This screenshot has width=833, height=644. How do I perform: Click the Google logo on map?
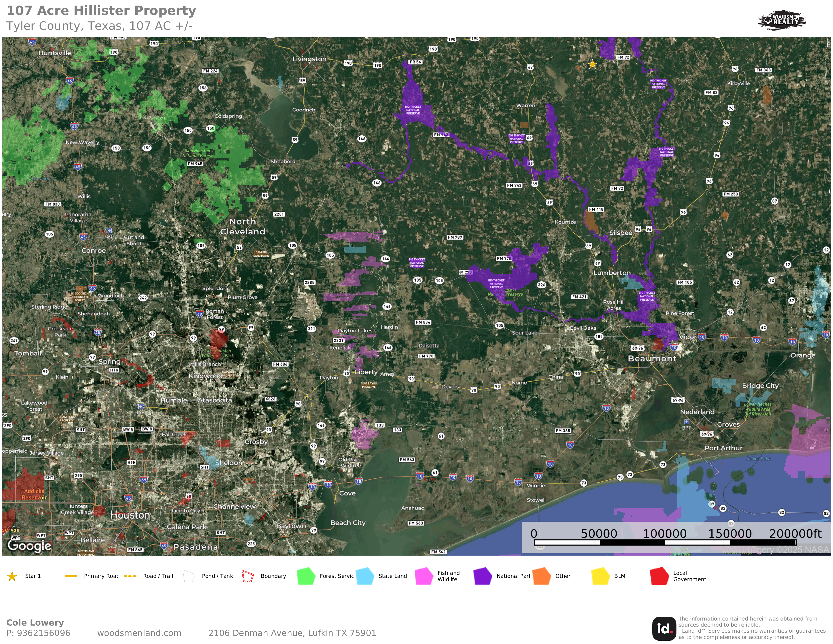(x=29, y=546)
